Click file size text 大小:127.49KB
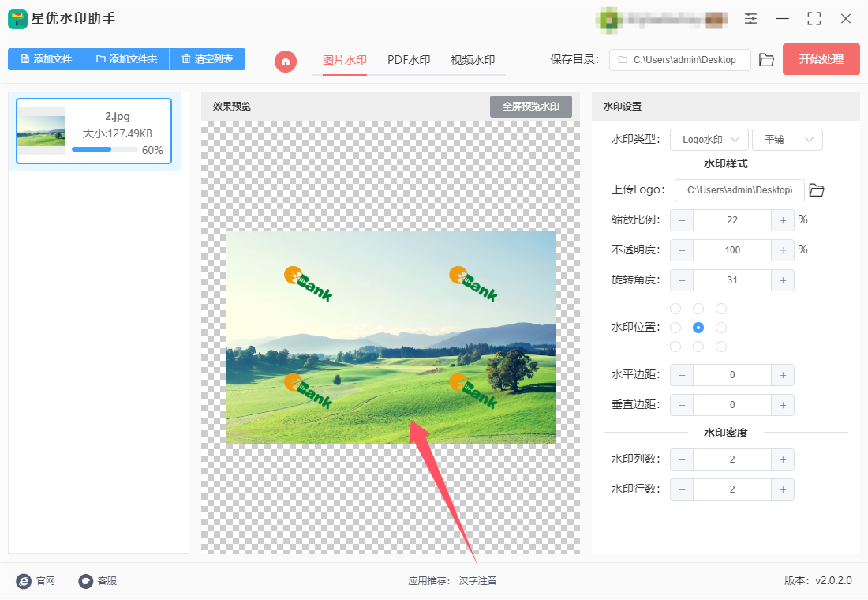This screenshot has width=868, height=600. point(118,133)
